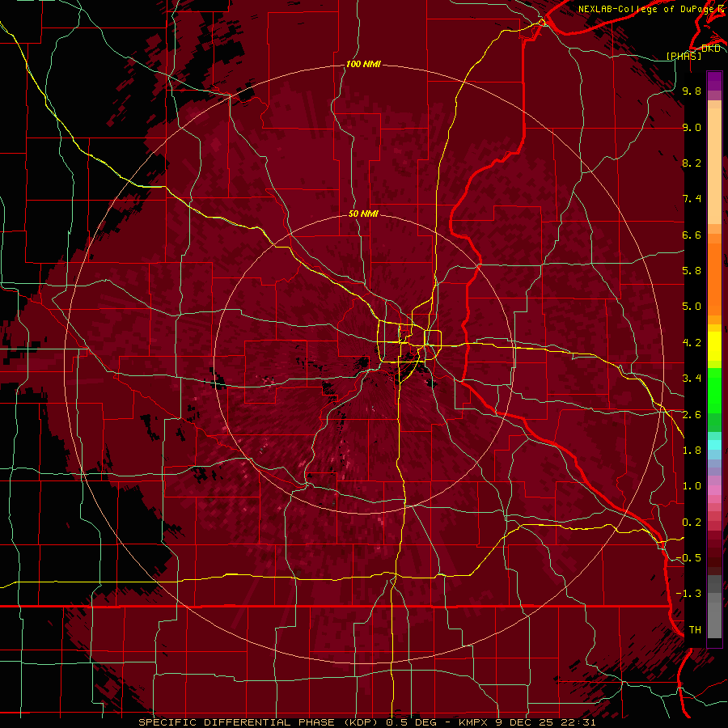Click the -1.3 scale value
This screenshot has height=728, width=728.
click(688, 594)
